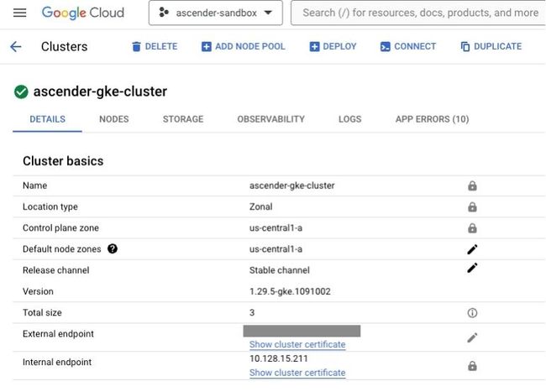Switch to the Nodes tab
Screen dimensions: 546x392
point(114,119)
